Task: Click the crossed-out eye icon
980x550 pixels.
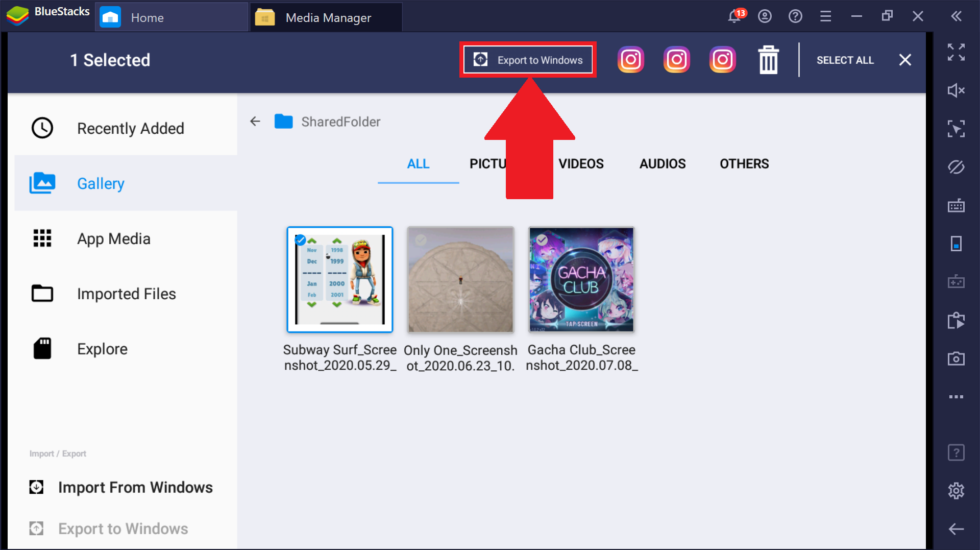Action: [x=956, y=167]
